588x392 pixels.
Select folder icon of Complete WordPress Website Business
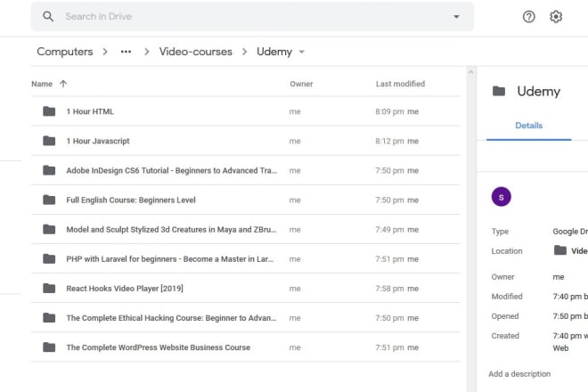(x=49, y=347)
